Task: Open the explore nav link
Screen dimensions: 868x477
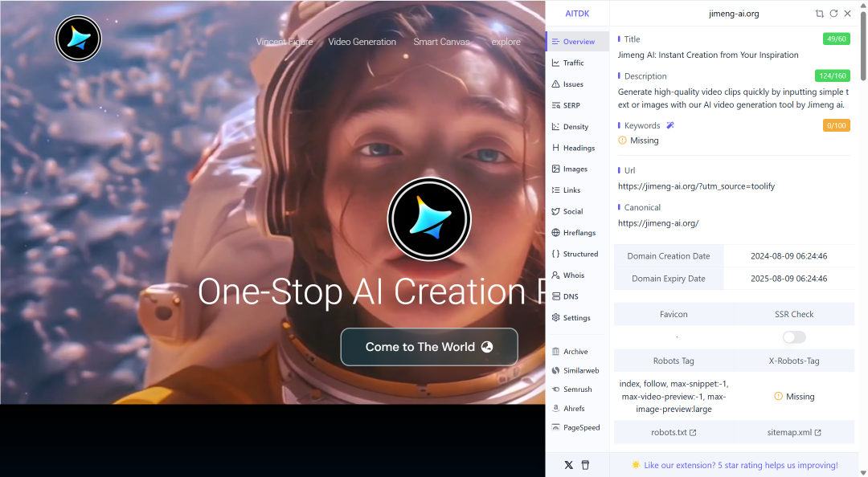Action: [506, 42]
